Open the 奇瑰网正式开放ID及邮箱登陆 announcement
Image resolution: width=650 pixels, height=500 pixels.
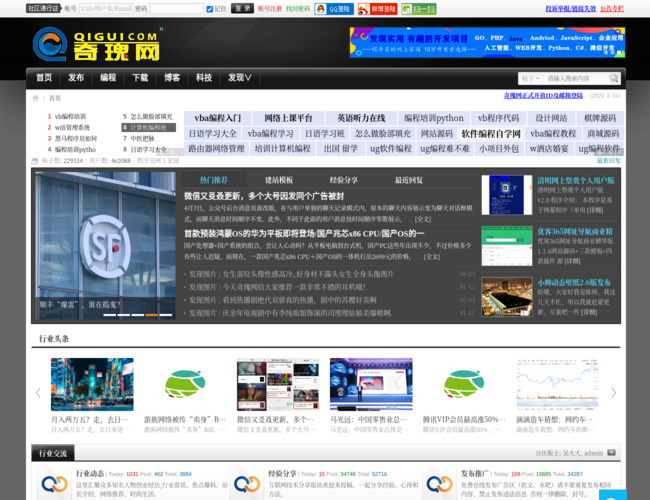point(543,95)
